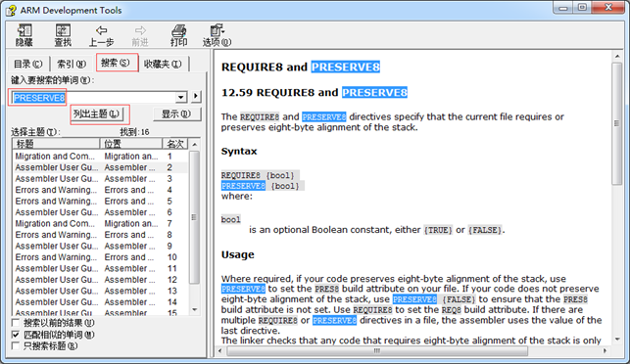
Task: Click the content pane scroll-down arrow
Action: 617,340
